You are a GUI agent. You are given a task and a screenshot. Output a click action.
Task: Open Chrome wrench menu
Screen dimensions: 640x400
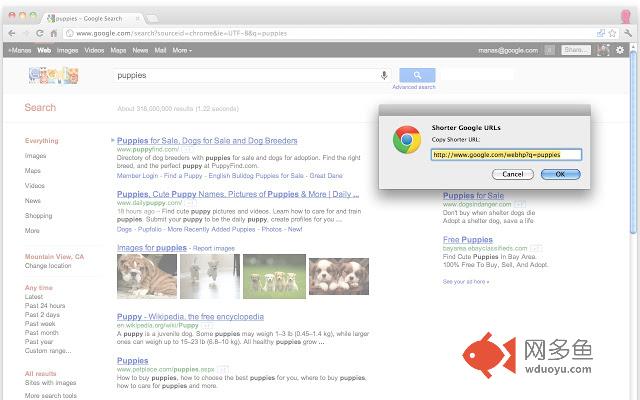click(628, 33)
